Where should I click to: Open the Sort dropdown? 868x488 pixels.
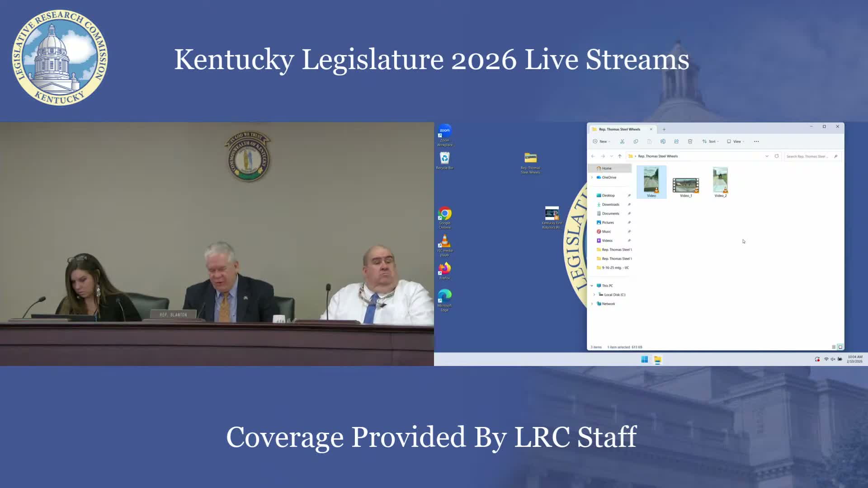tap(710, 141)
